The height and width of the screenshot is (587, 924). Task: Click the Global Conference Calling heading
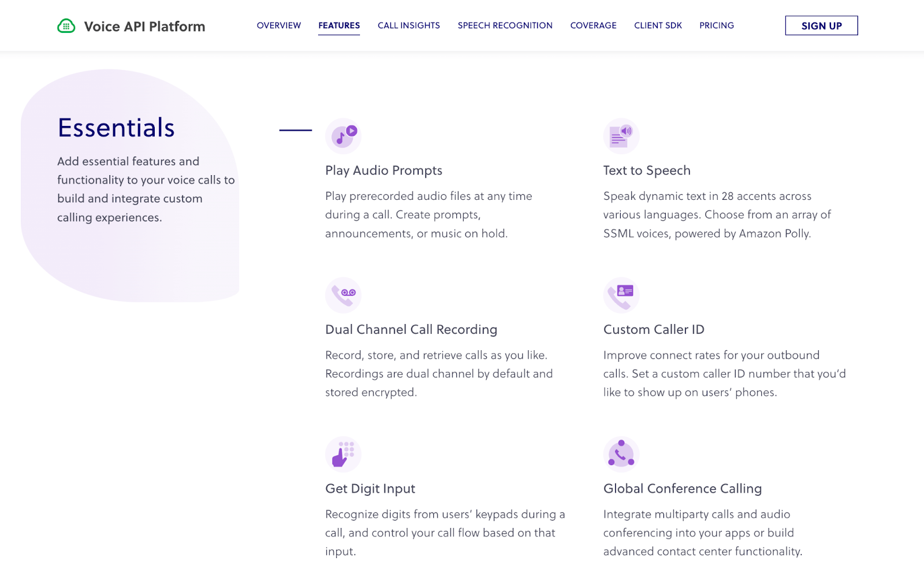pyautogui.click(x=682, y=489)
